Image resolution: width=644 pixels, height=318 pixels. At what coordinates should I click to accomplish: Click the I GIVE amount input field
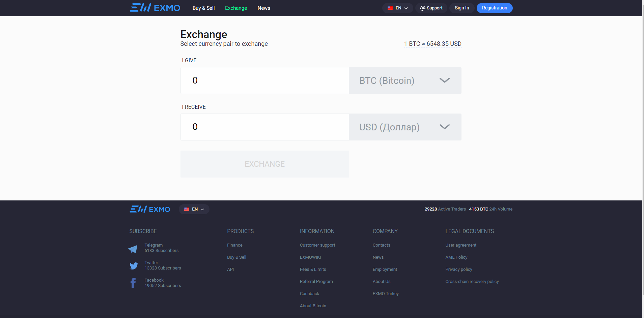click(264, 80)
